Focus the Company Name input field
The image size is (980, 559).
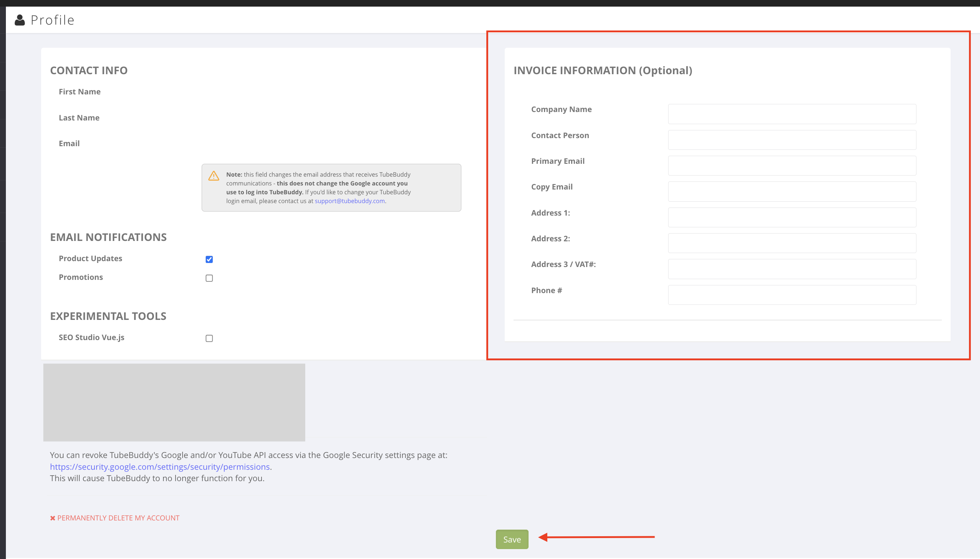(x=792, y=114)
